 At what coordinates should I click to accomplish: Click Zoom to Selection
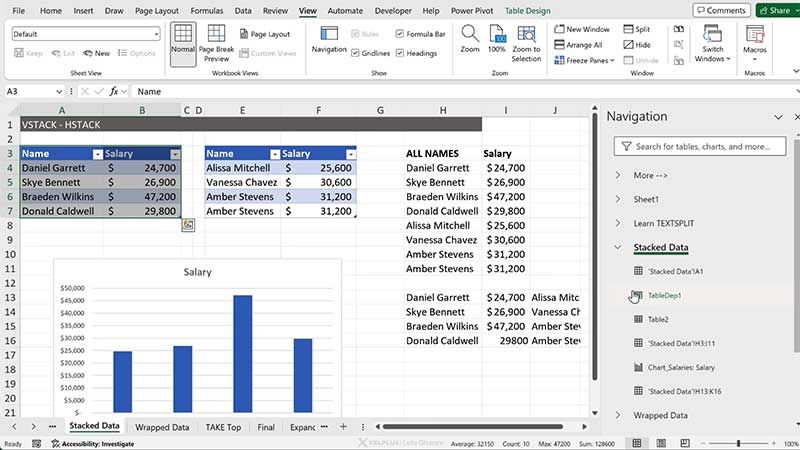pos(526,44)
